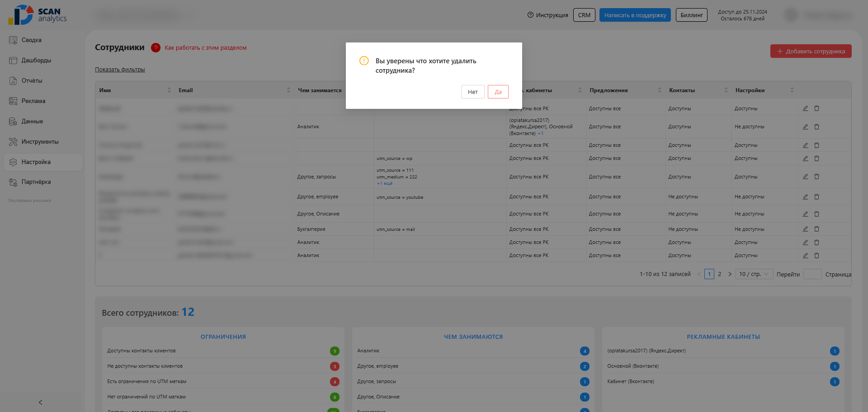
Task: Edit the Другое, Описание employee
Action: pos(805,214)
